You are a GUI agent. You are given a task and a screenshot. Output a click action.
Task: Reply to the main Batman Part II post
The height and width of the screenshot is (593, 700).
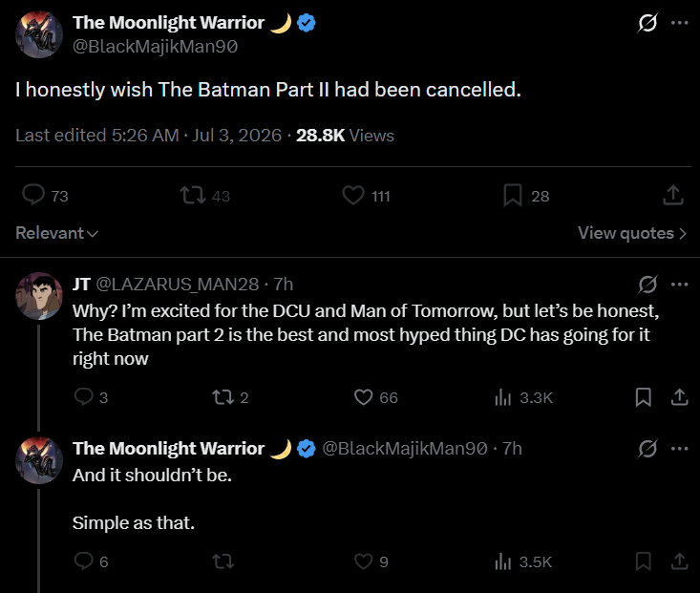(33, 195)
